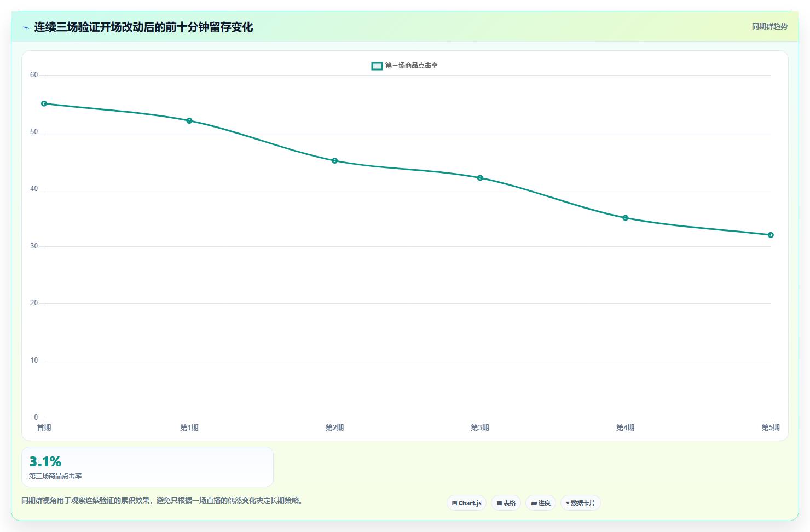The width and height of the screenshot is (810, 532).
Task: Click the 第3期 x-axis label
Action: [x=480, y=427]
